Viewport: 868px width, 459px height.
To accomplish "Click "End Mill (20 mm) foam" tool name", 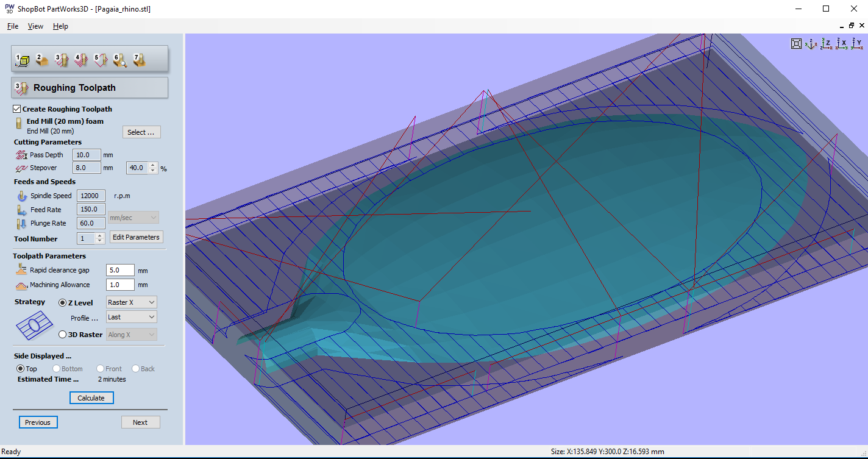I will click(65, 121).
